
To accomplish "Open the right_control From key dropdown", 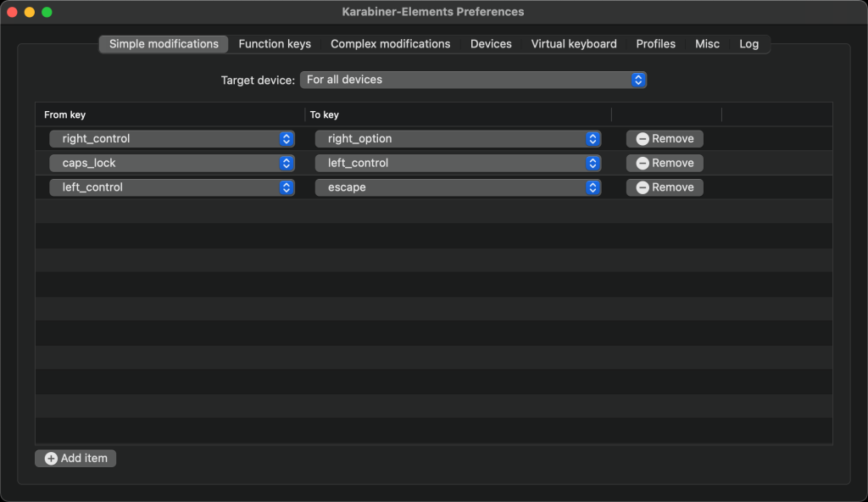I will [171, 138].
